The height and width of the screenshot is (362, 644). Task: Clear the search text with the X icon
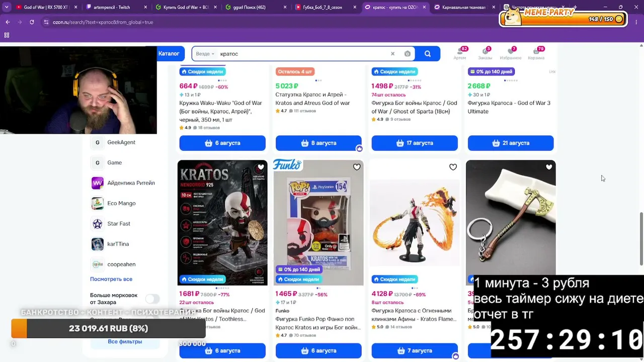(x=393, y=54)
